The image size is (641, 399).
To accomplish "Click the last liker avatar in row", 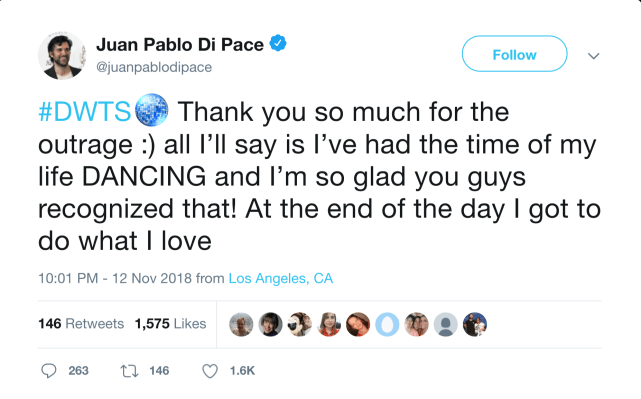I will (475, 325).
